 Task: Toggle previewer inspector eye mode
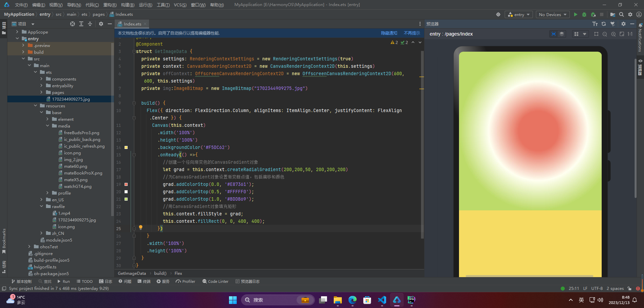tap(554, 34)
